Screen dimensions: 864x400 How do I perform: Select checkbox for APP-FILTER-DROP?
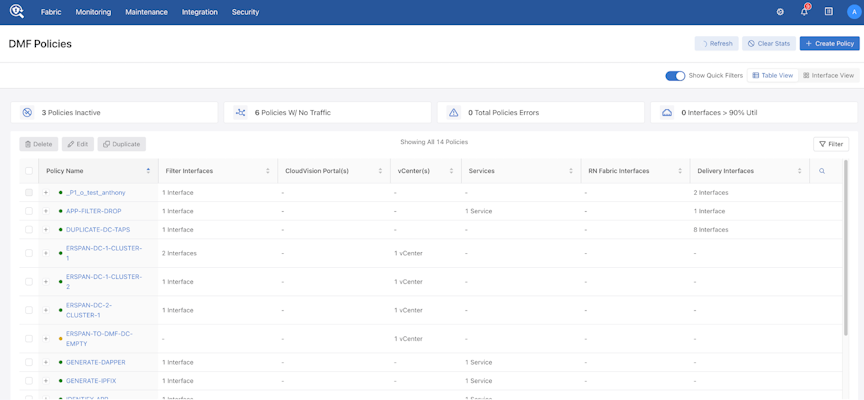29,211
